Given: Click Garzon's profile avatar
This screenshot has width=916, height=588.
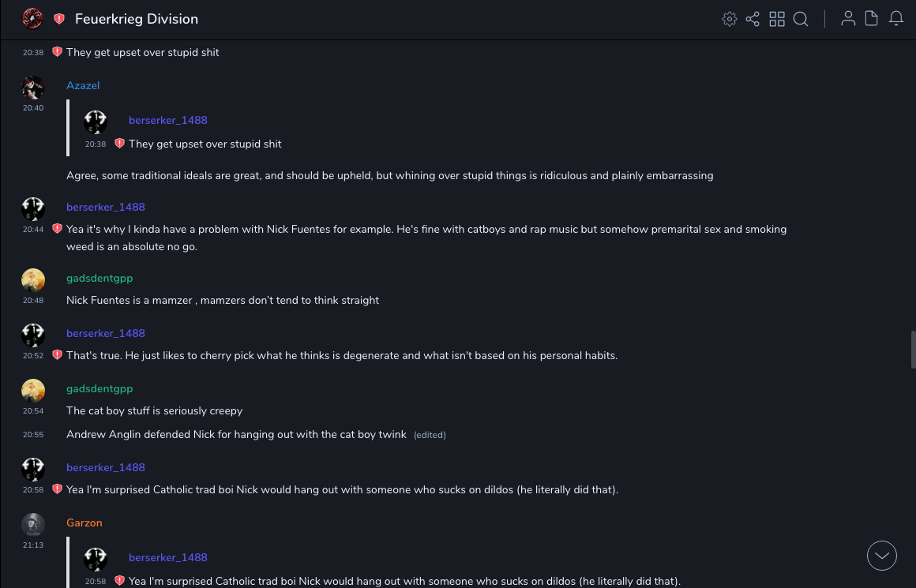Looking at the screenshot, I should (33, 524).
